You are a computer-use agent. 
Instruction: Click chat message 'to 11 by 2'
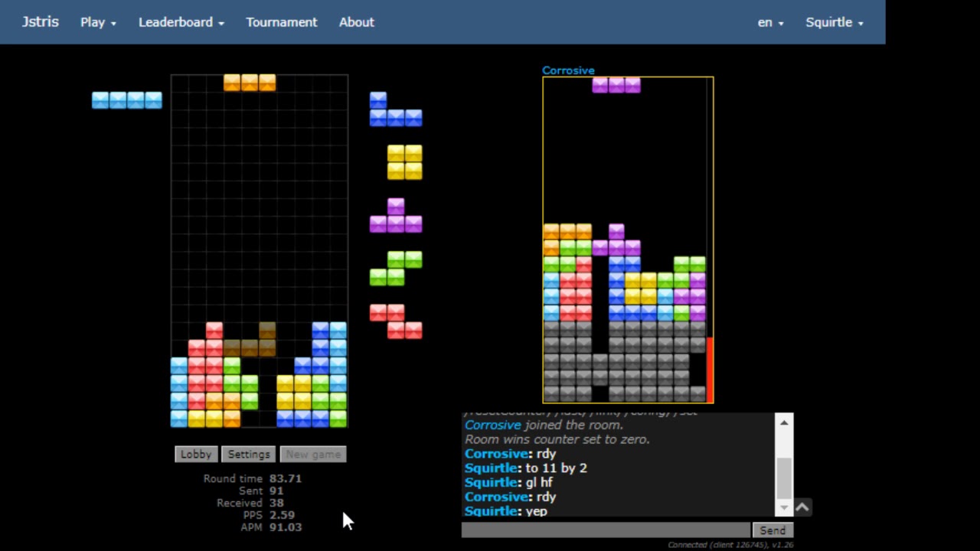tap(557, 468)
